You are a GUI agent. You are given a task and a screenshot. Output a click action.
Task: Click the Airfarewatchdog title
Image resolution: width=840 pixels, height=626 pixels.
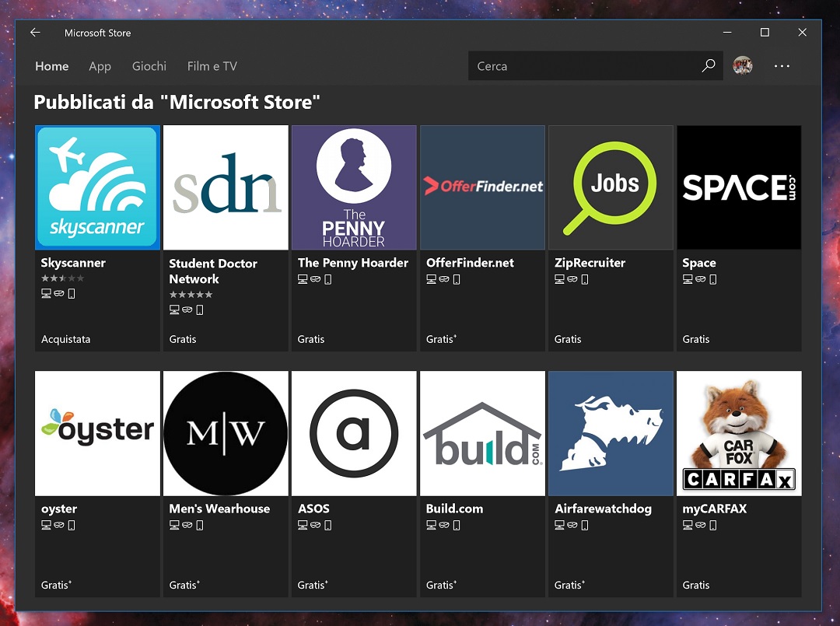click(604, 509)
